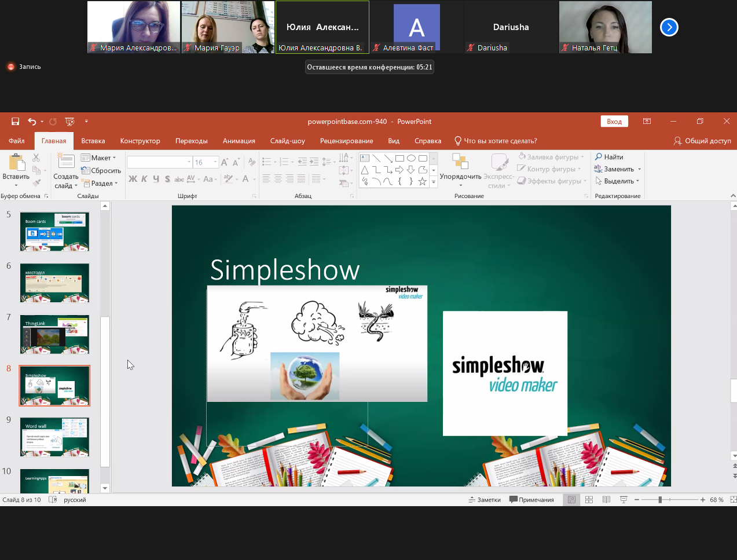Select the Oval shape in gallery
The width and height of the screenshot is (737, 560).
411,158
